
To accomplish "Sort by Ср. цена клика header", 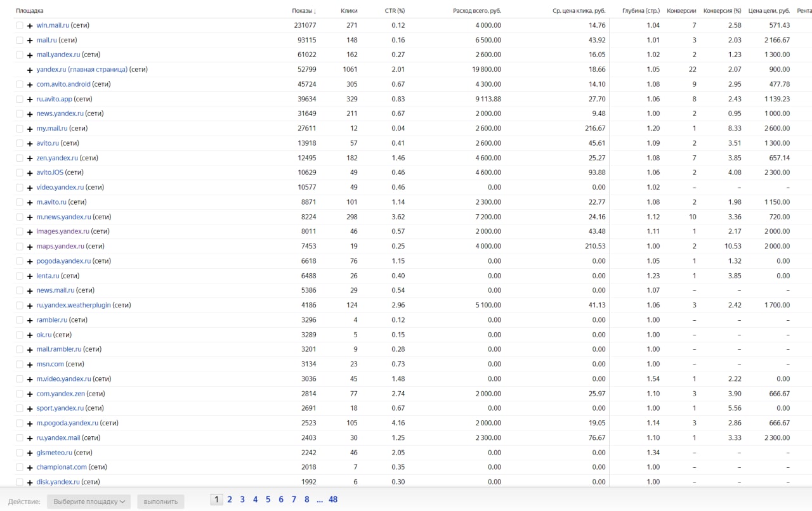I will (579, 11).
